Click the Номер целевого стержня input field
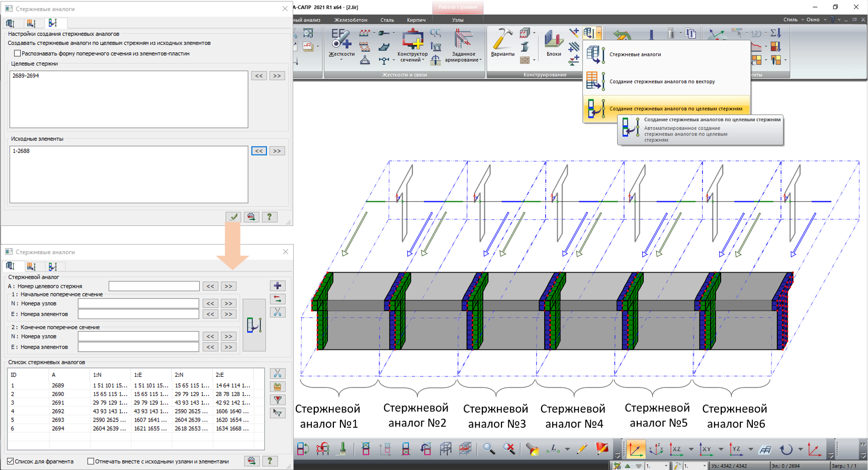The height and width of the screenshot is (470, 868). point(154,286)
